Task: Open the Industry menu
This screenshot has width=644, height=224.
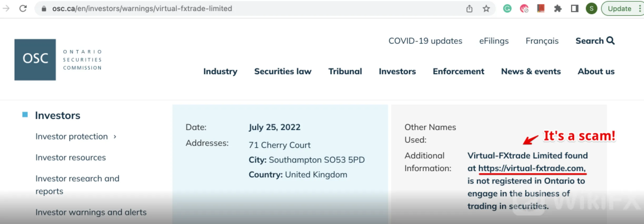Action: click(220, 71)
